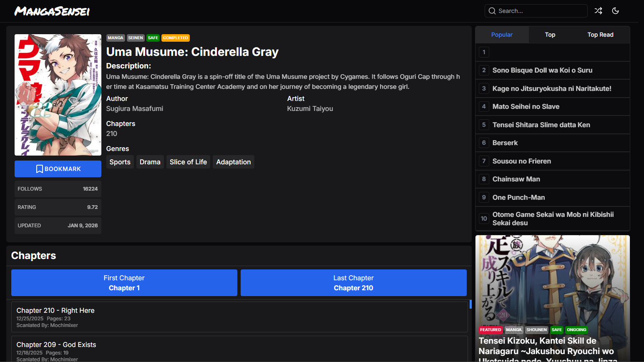644x362 pixels.
Task: Click author name Sugiura Masafumi
Action: 135,108
